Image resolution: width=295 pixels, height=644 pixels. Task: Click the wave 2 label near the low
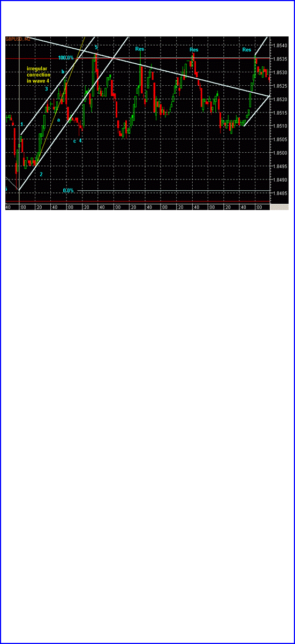click(41, 174)
